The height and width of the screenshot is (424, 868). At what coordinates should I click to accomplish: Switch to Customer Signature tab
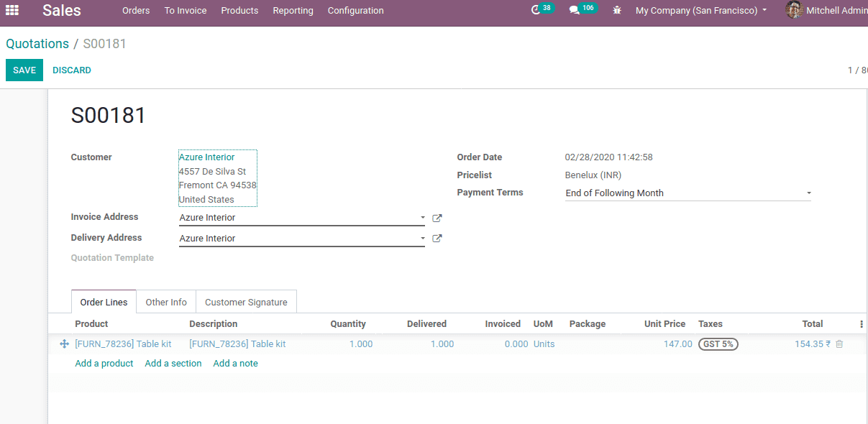(x=246, y=302)
